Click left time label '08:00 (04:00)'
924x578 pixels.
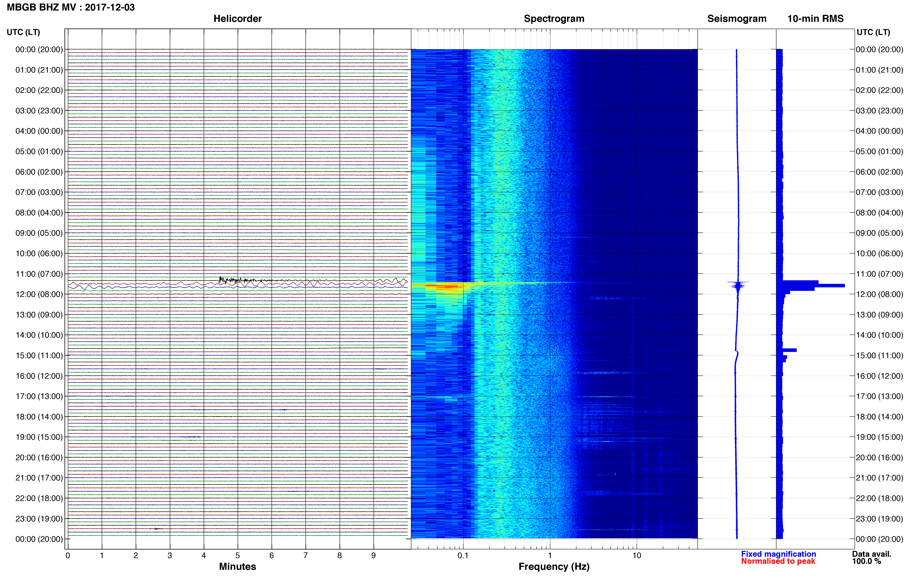coord(39,213)
